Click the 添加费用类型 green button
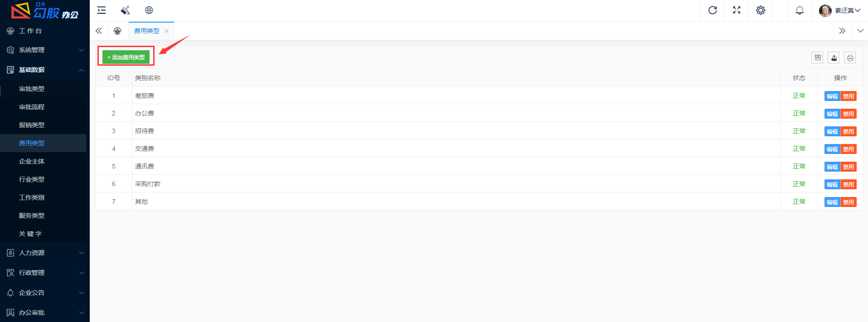 [126, 57]
